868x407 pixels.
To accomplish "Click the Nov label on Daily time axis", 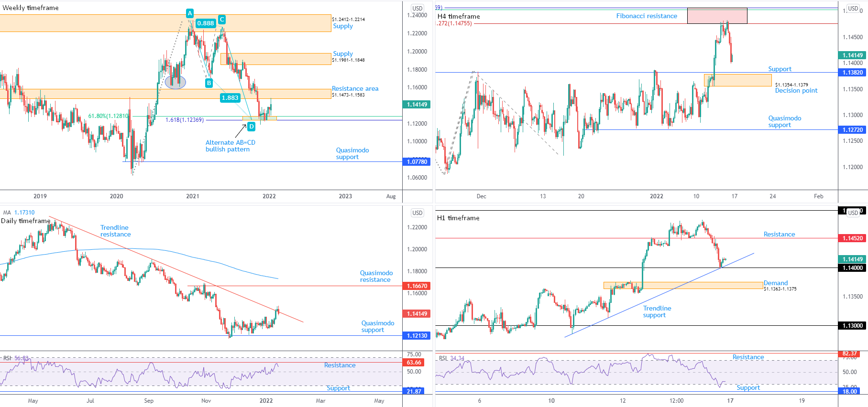I will [x=206, y=400].
